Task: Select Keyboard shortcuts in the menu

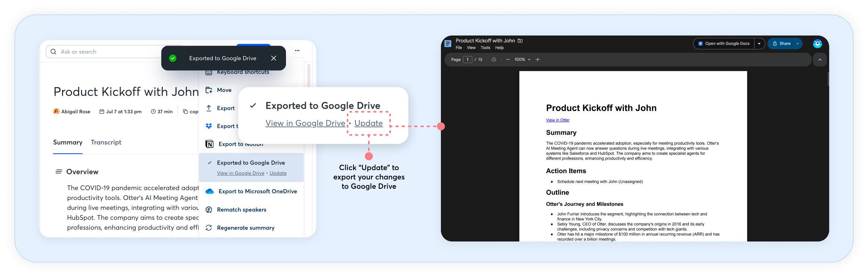Action: point(243,72)
